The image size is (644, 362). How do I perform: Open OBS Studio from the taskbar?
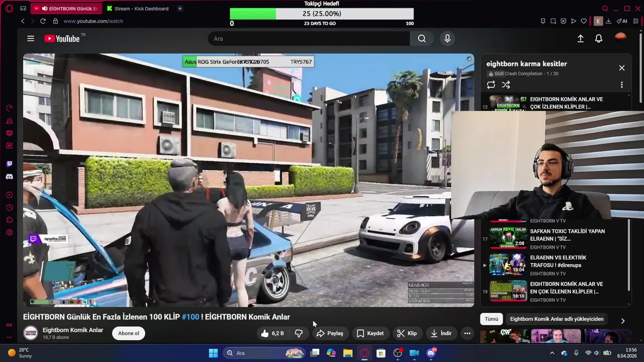pos(397,353)
